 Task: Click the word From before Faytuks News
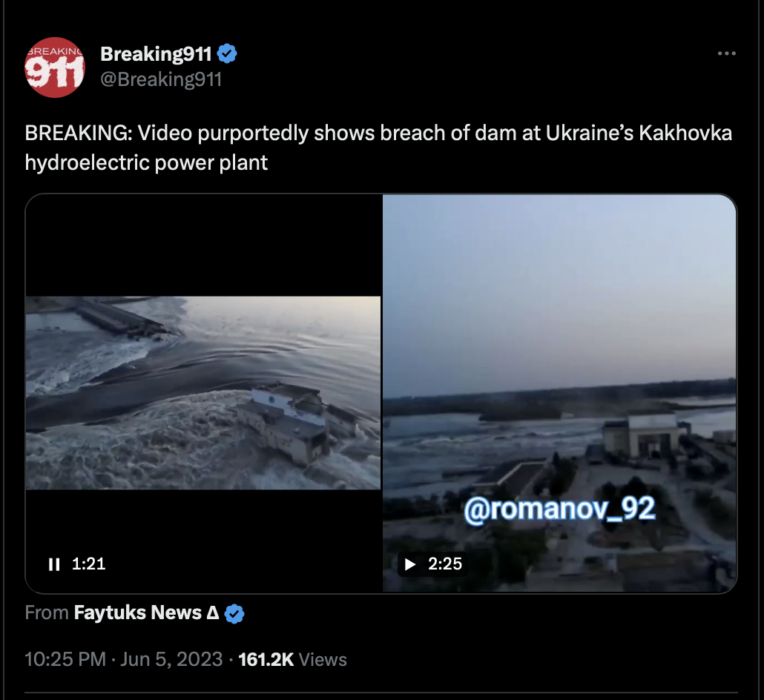[x=47, y=612]
